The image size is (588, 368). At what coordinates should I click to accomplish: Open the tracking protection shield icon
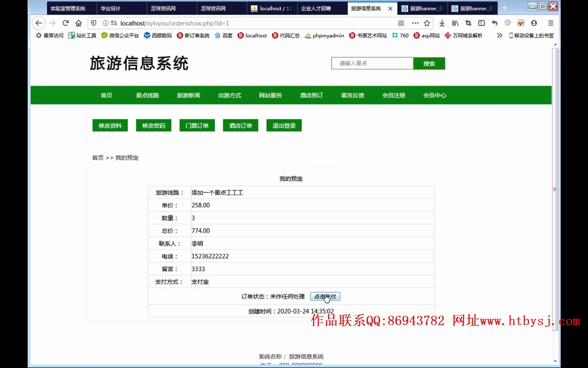point(94,23)
